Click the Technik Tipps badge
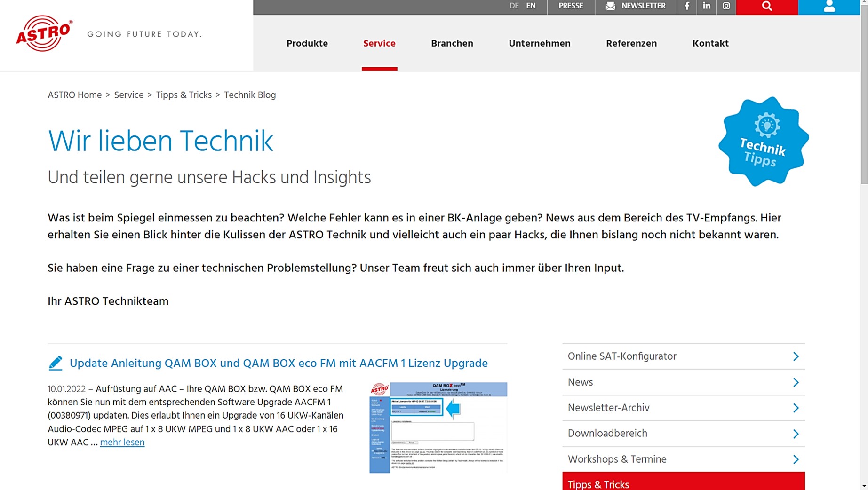 click(764, 142)
